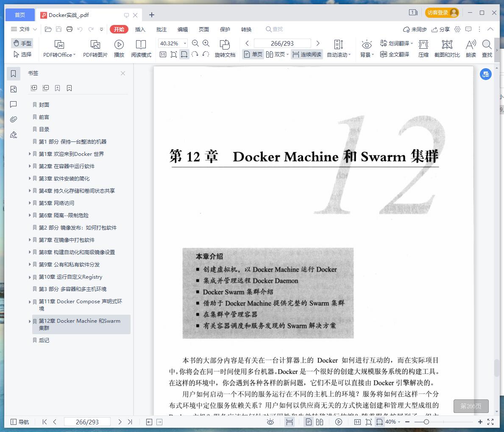Open the 后记 bookmark
The width and height of the screenshot is (504, 432).
44,340
